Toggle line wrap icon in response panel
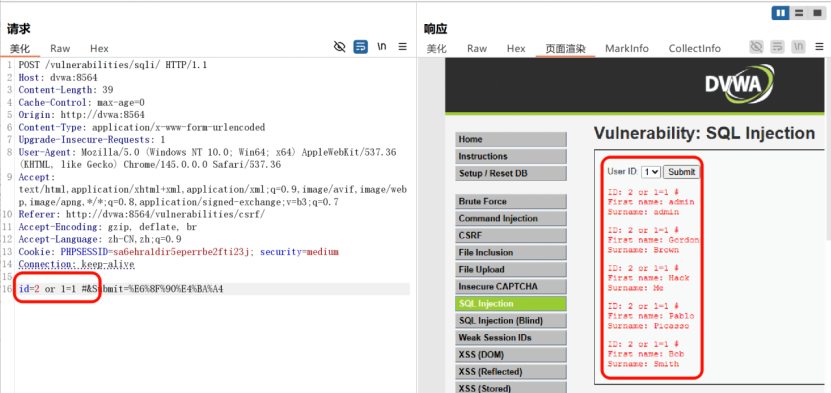831x393 pixels. (777, 47)
